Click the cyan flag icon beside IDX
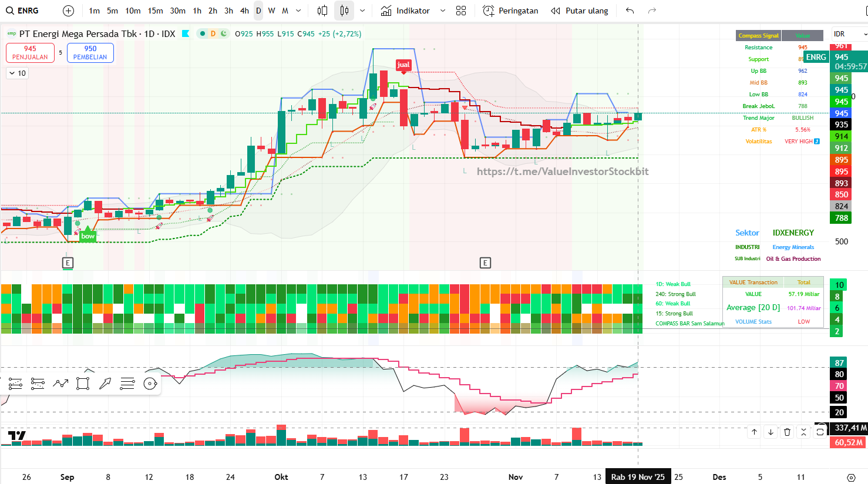 click(186, 33)
